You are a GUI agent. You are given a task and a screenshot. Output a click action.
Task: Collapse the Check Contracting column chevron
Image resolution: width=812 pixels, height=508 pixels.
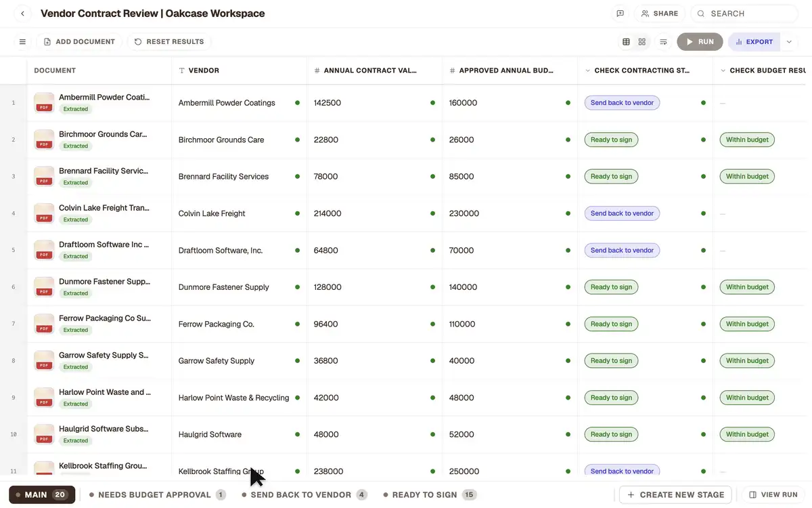click(587, 70)
